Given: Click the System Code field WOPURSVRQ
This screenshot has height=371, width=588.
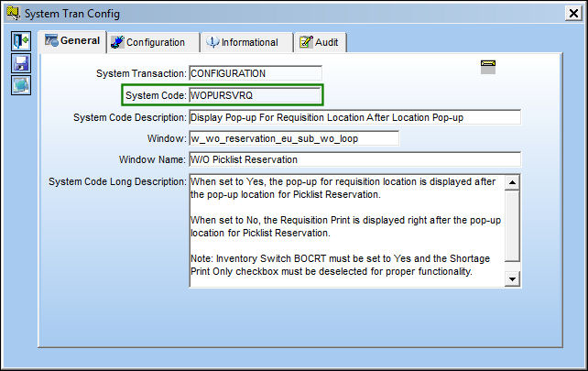Looking at the screenshot, I should (256, 95).
